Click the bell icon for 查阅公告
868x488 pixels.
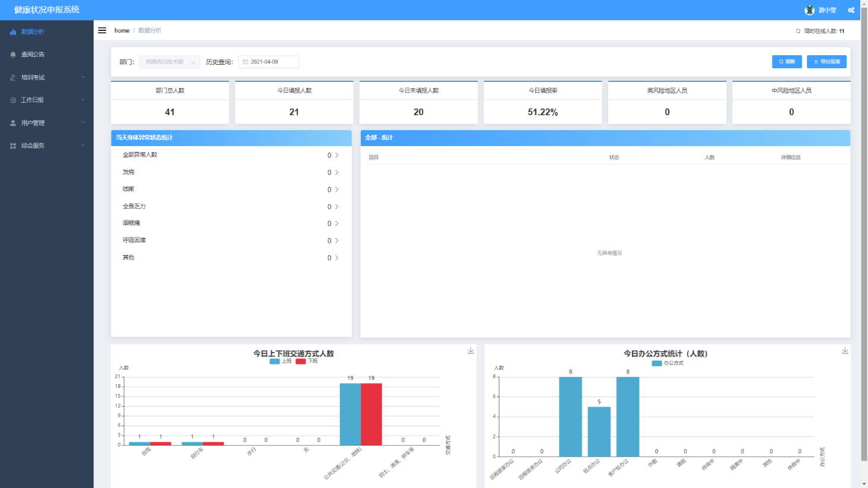pos(13,55)
